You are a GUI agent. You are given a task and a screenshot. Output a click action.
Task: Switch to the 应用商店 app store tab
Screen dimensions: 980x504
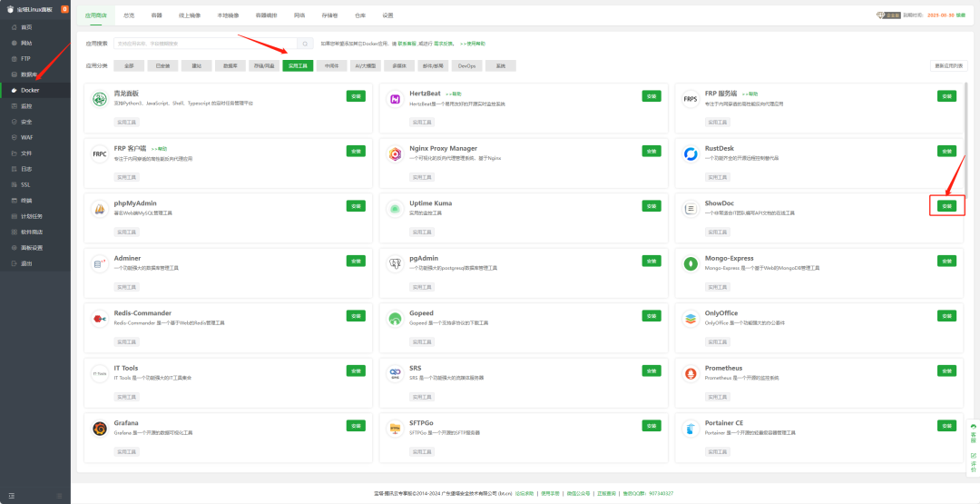95,15
